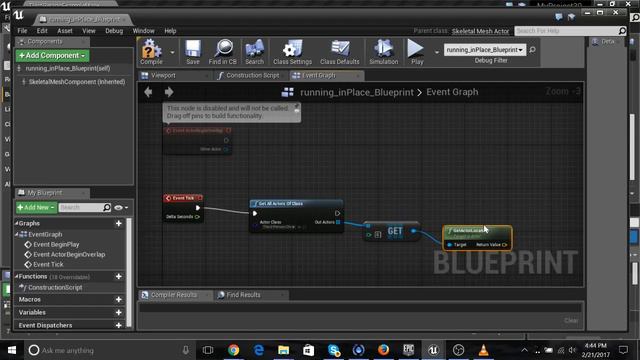Open the View menu
The width and height of the screenshot is (640, 360).
click(x=89, y=31)
